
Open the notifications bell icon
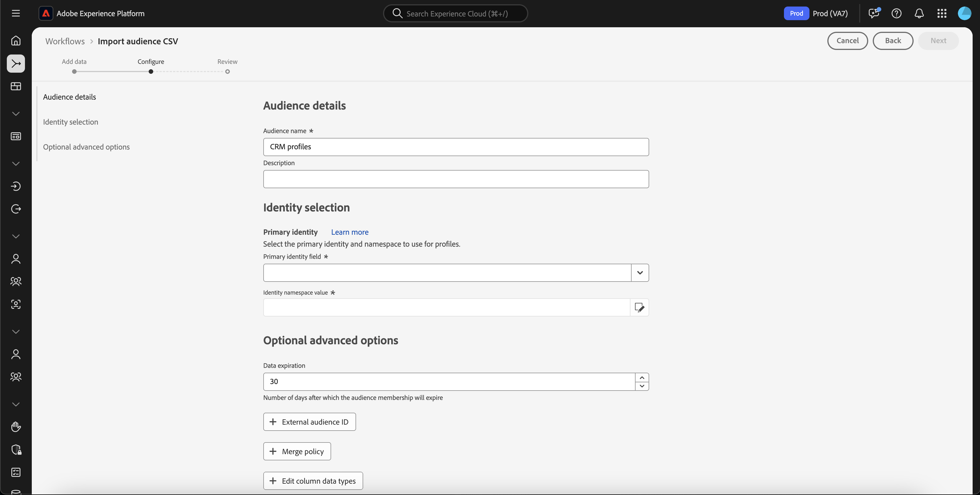pyautogui.click(x=919, y=13)
